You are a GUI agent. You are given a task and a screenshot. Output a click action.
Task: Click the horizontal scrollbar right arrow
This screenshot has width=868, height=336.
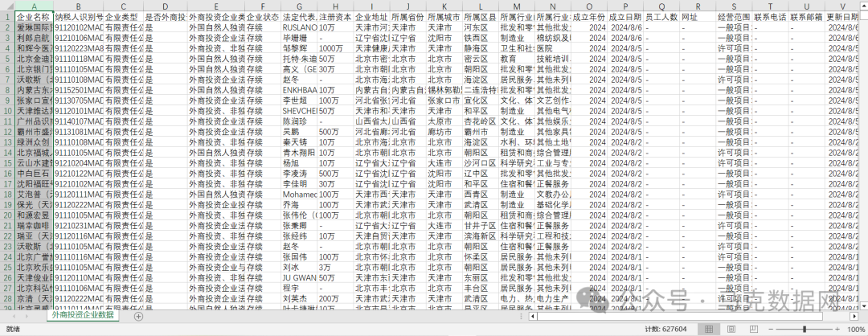pos(854,316)
